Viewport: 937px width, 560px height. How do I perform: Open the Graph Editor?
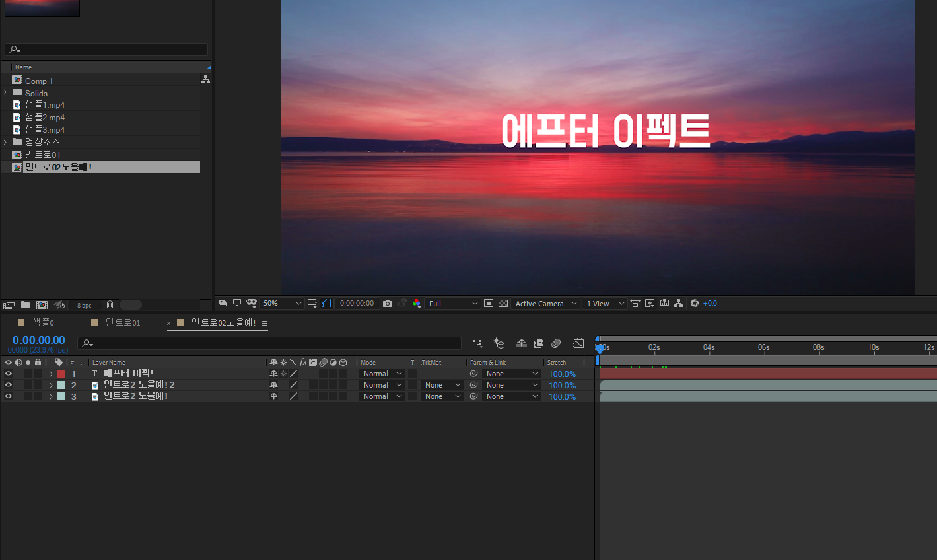pyautogui.click(x=578, y=343)
